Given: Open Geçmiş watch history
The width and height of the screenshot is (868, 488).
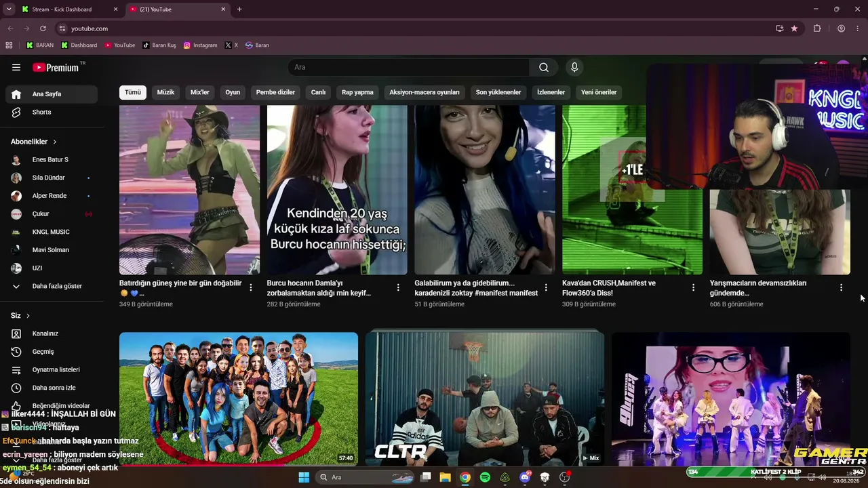Looking at the screenshot, I should (52, 352).
